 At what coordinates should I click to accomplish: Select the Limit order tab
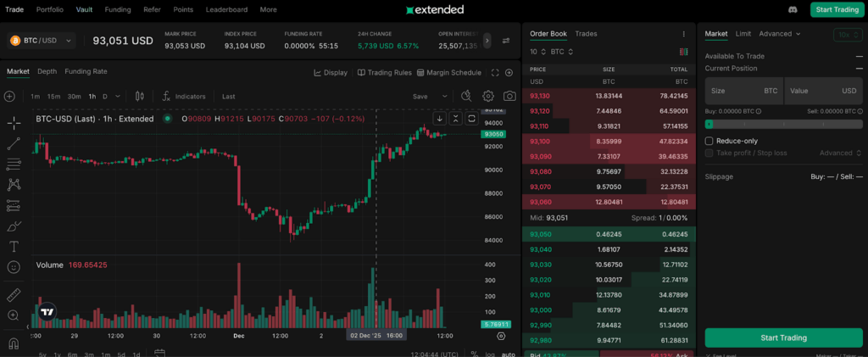click(743, 34)
